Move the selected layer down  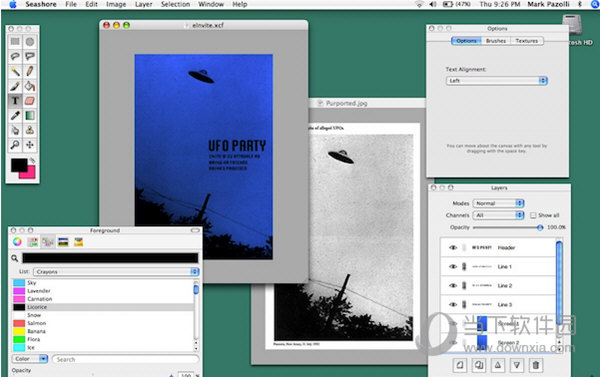tap(517, 365)
